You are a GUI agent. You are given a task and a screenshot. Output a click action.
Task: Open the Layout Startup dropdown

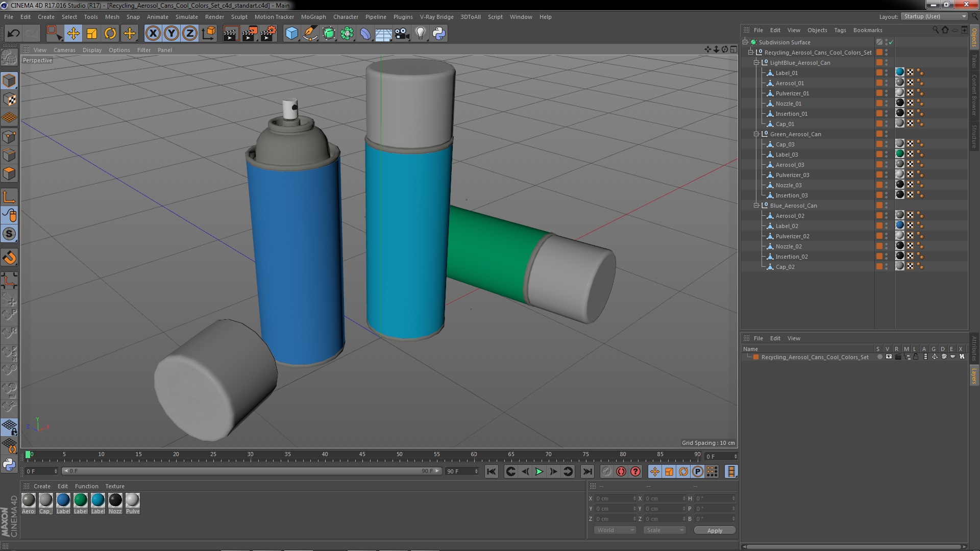pyautogui.click(x=934, y=17)
